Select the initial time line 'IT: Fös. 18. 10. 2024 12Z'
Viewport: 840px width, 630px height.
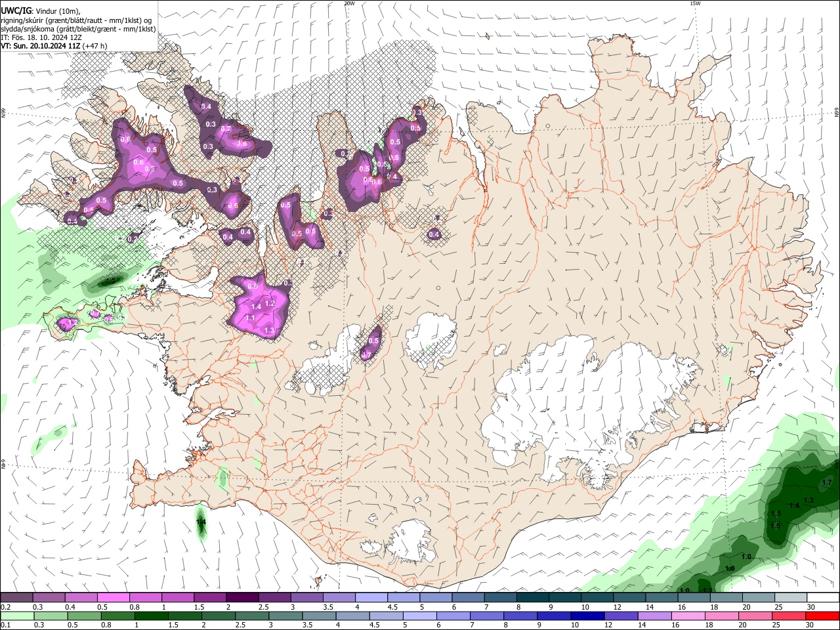(x=41, y=37)
